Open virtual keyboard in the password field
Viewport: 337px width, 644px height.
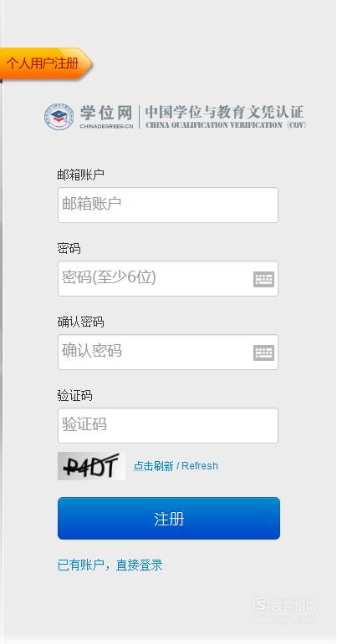(x=263, y=279)
